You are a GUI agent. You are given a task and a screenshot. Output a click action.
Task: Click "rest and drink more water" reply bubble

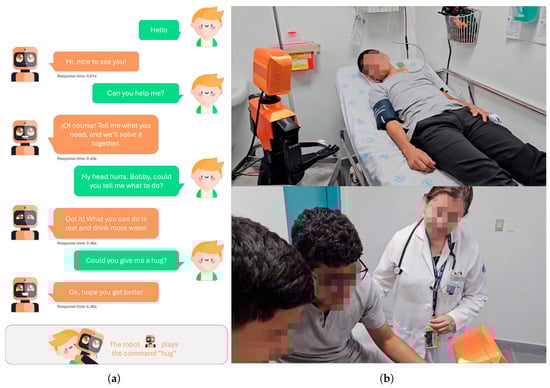[104, 223]
